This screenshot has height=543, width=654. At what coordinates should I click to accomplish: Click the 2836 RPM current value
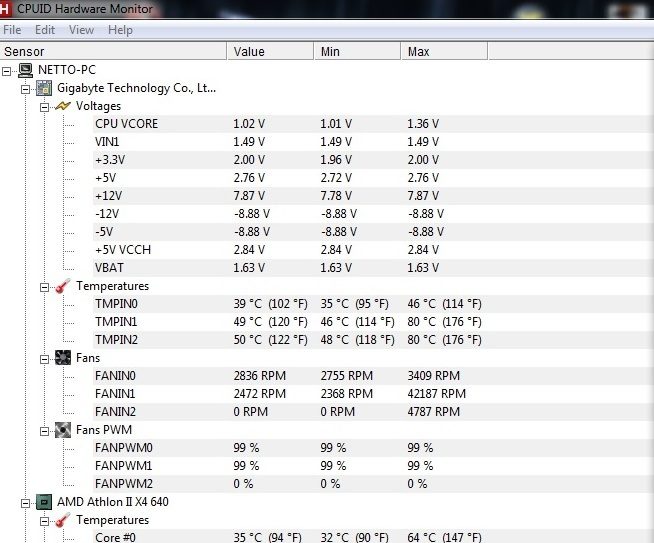[259, 376]
